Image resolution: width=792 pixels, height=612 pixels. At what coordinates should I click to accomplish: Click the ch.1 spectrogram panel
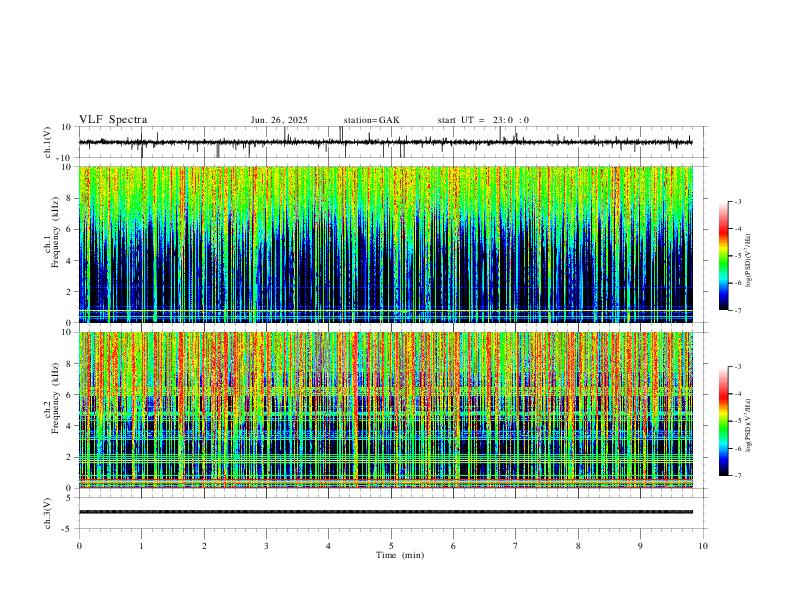385,244
